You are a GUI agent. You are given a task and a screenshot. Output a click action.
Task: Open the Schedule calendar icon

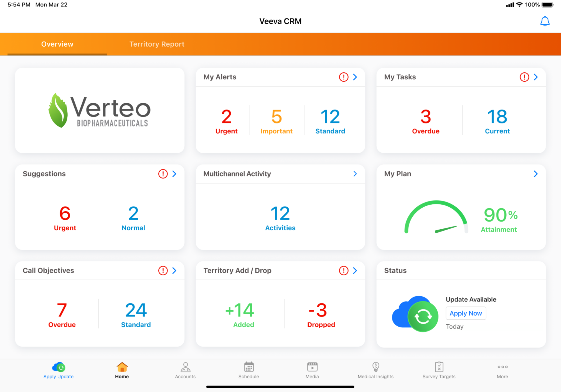pos(249,367)
